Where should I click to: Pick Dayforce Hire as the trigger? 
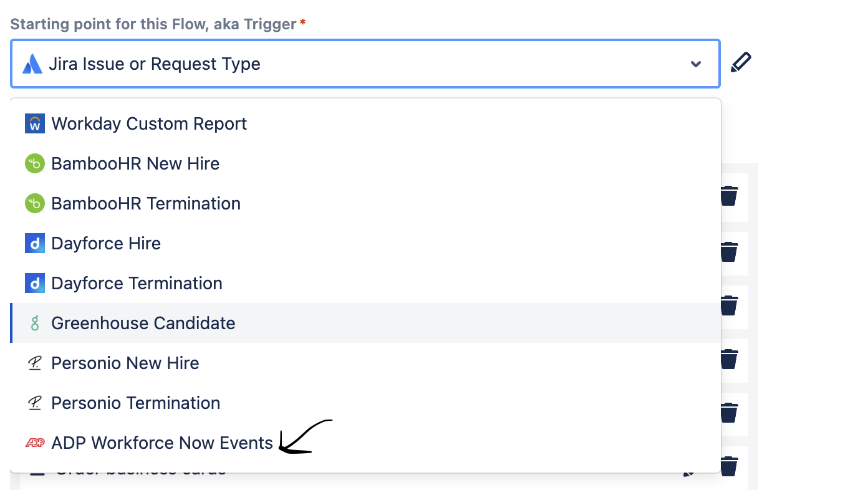tap(365, 243)
